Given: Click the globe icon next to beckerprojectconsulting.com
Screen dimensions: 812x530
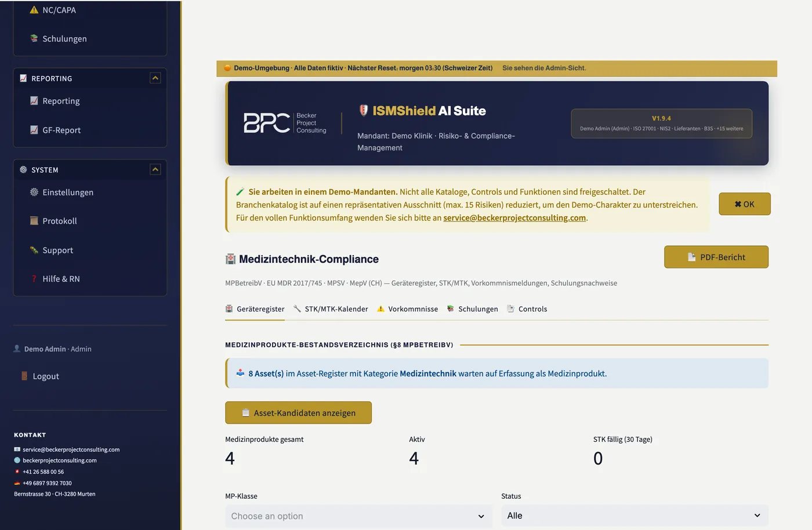Looking at the screenshot, I should click(x=17, y=460).
